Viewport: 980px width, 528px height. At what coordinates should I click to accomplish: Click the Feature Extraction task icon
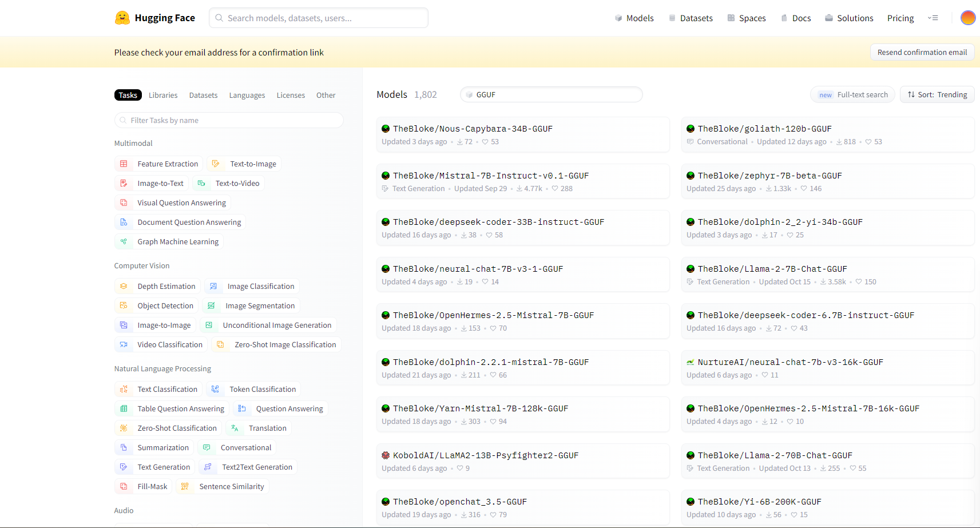(124, 164)
